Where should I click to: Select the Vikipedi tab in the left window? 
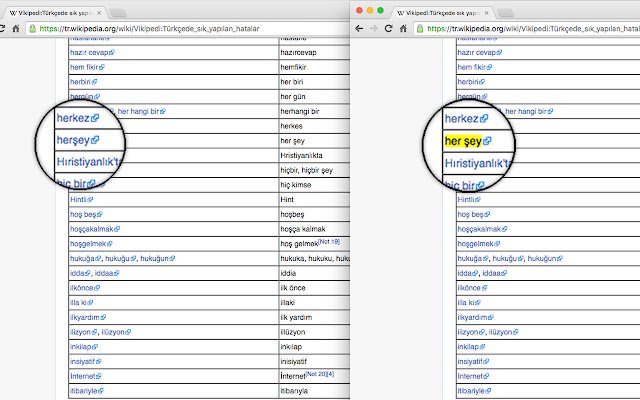point(53,13)
